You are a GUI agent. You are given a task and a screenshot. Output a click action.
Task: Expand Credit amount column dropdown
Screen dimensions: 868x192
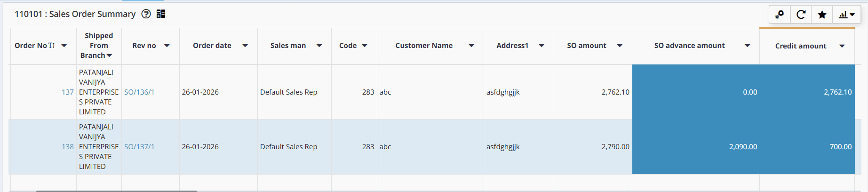pos(842,46)
